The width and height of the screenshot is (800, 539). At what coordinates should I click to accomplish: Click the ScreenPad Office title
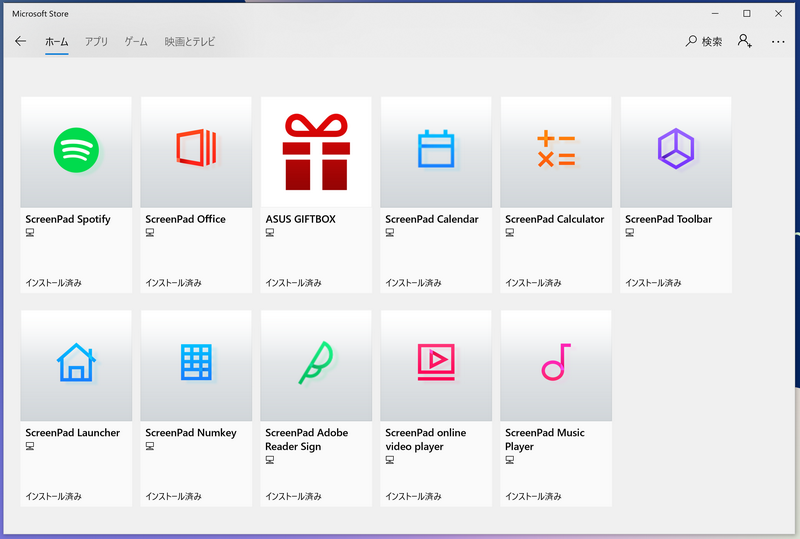[185, 219]
